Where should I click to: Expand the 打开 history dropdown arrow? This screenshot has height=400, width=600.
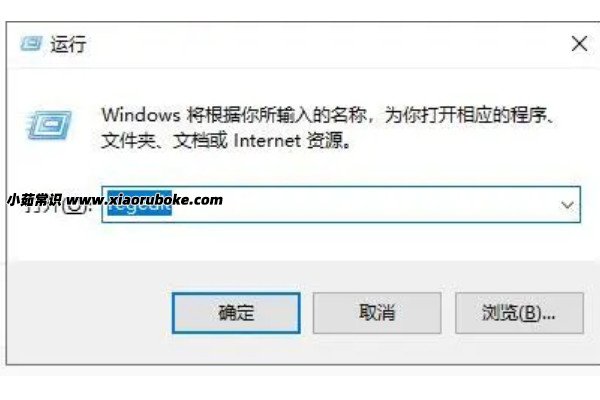(567, 205)
